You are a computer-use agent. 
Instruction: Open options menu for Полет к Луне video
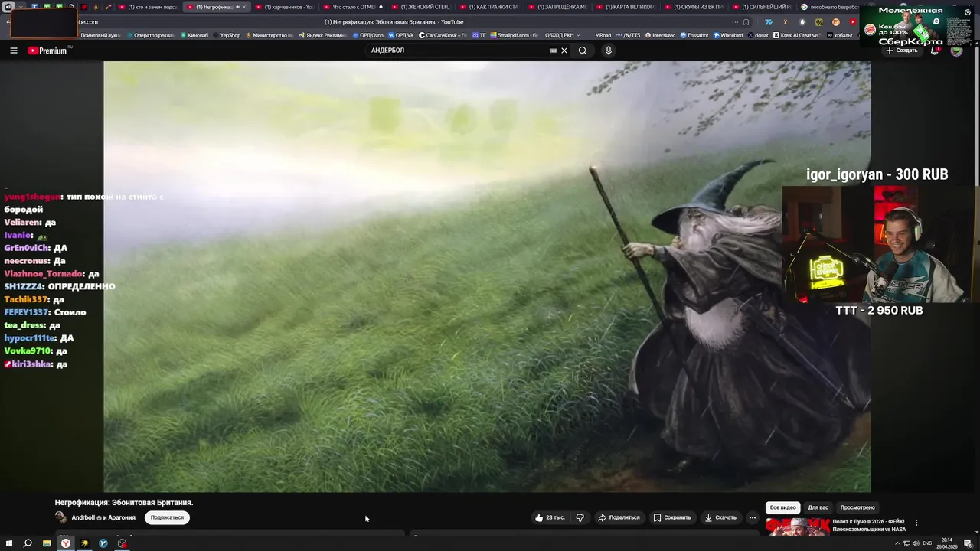916,523
